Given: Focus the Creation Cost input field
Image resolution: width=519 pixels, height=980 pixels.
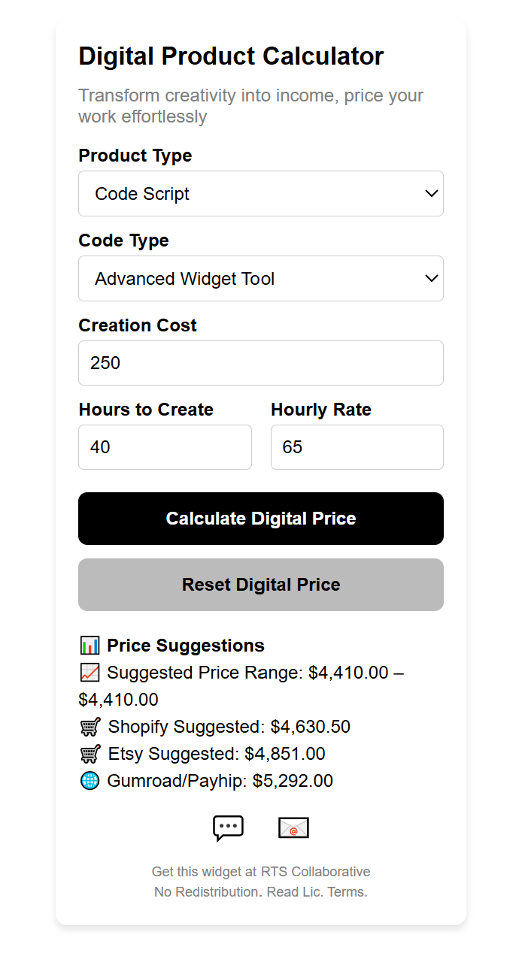Looking at the screenshot, I should point(261,363).
